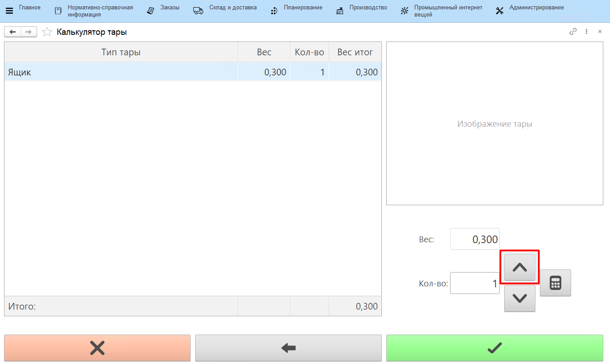Image resolution: width=610 pixels, height=364 pixels.
Task: Confirm with the green checkmark button
Action: 494,348
